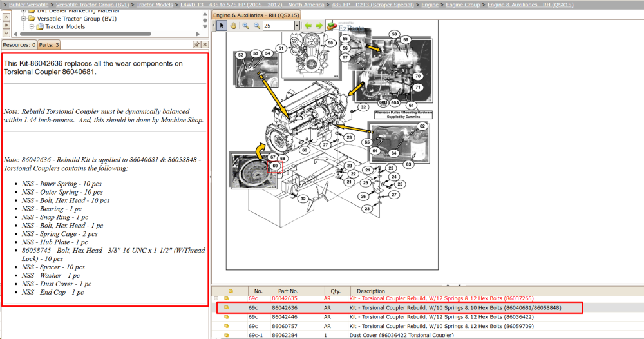Close the notes panel with X icon
Screen dimensions: 644x339
coord(205,44)
